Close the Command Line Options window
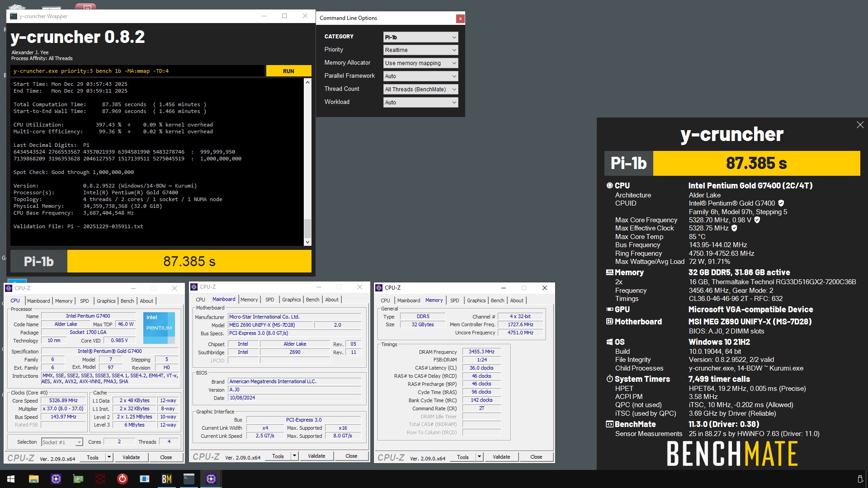The height and width of the screenshot is (488, 868). [460, 19]
